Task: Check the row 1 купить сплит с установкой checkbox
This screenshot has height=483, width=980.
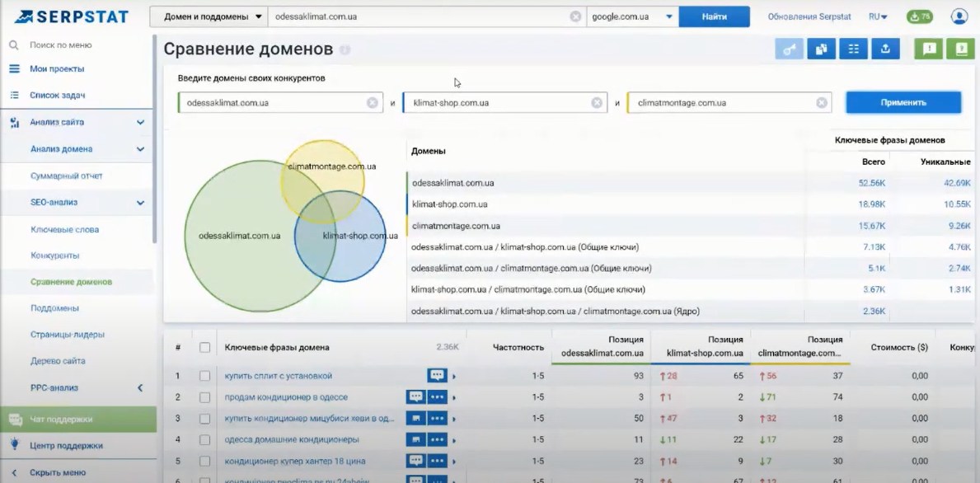Action: (x=204, y=376)
